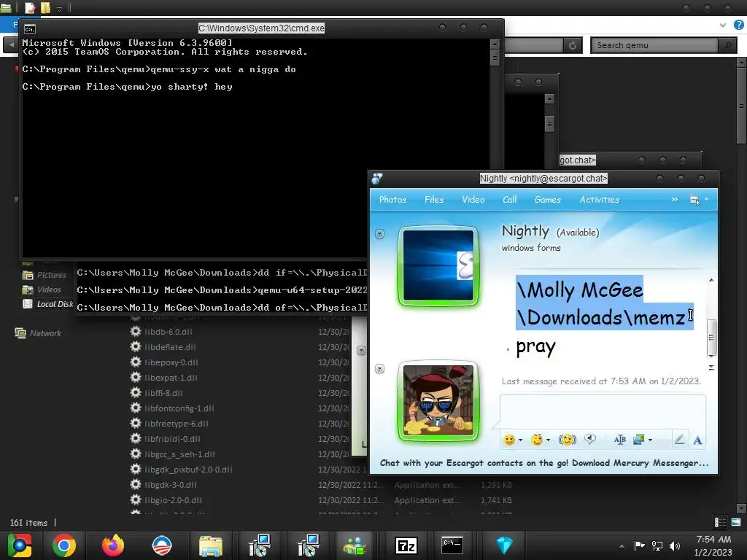Click the background picture icon in chat toolbar
Viewport: 747px width, 560px height.
[638, 440]
